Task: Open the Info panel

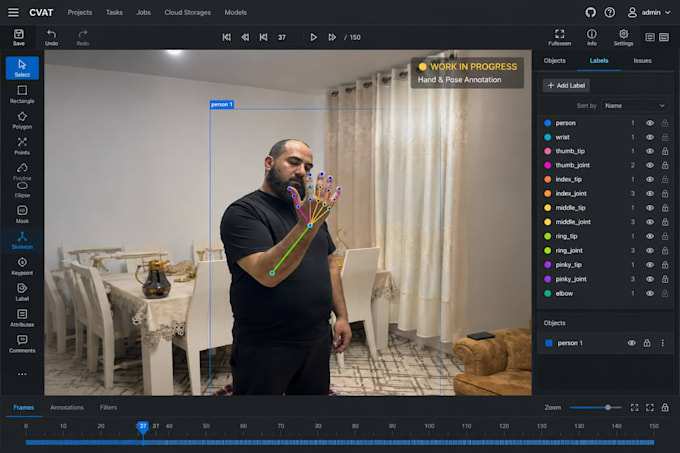Action: [592, 37]
